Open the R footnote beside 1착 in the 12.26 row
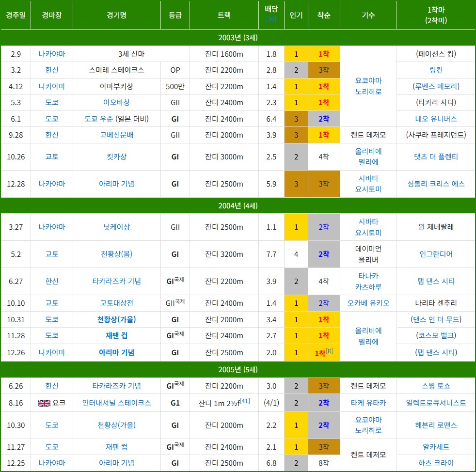476x472 pixels. (330, 350)
